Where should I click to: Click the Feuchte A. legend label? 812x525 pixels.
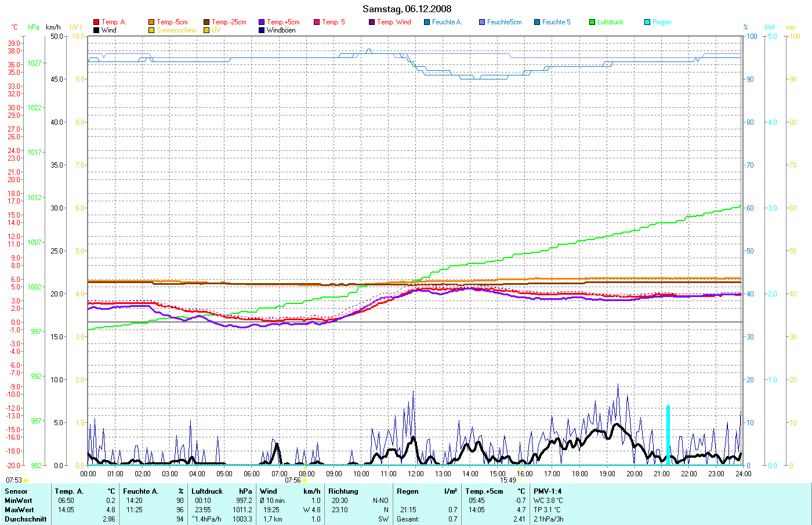pyautogui.click(x=447, y=22)
